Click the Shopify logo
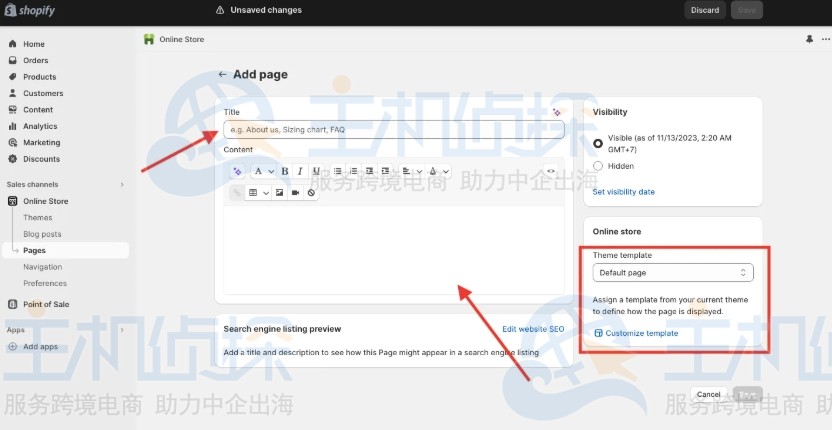Screen dimensions: 832x430 30,10
